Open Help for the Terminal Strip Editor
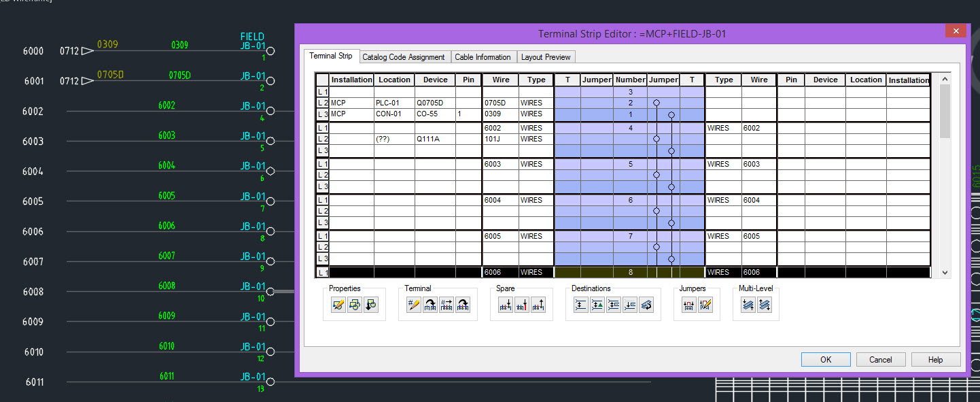Image resolution: width=980 pixels, height=402 pixels. point(936,359)
